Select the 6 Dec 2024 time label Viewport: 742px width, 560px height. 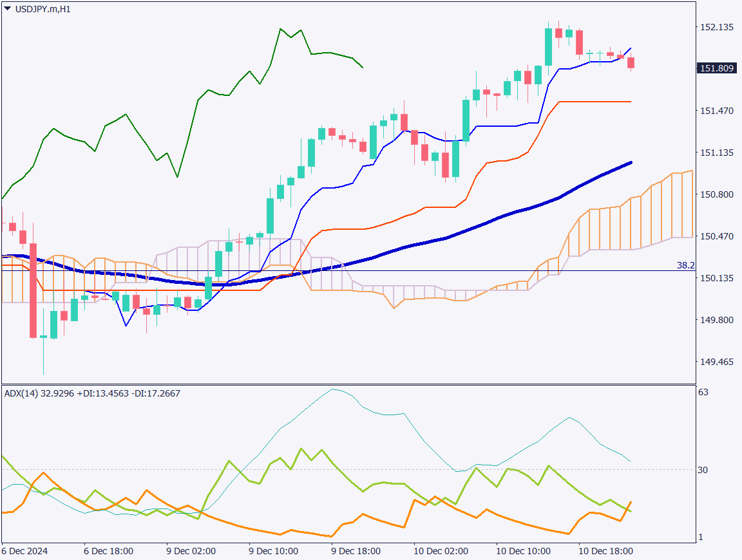pos(24,552)
